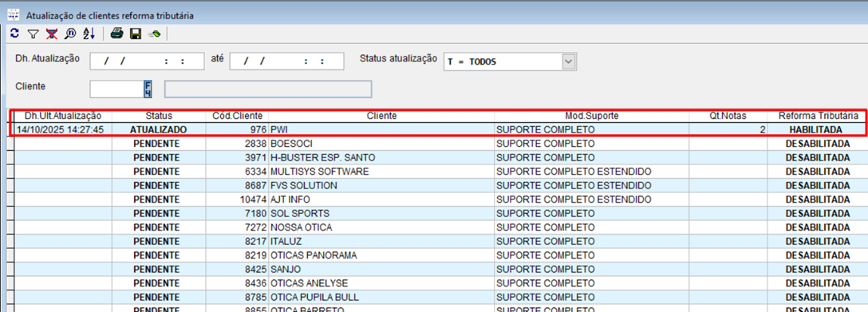The image size is (868, 312).
Task: Select the MULTISYS SOFTWARE row
Action: [382, 172]
